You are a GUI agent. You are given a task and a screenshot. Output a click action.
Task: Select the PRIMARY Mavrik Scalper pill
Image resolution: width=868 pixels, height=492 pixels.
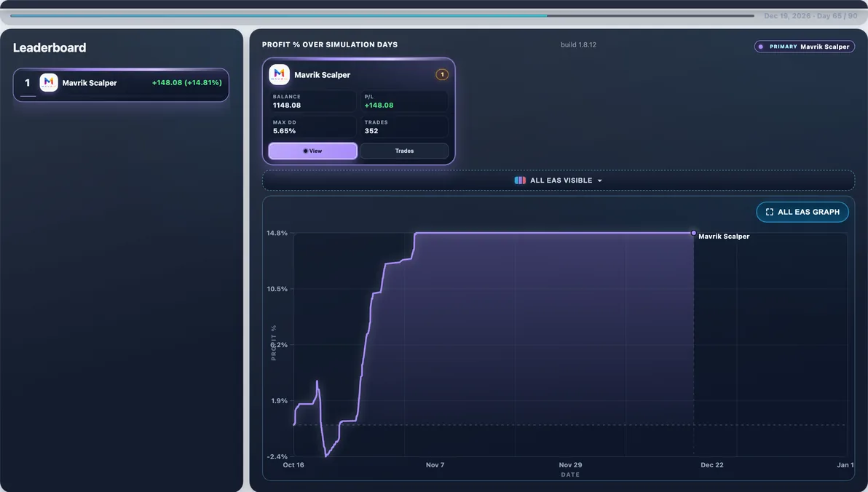click(805, 47)
